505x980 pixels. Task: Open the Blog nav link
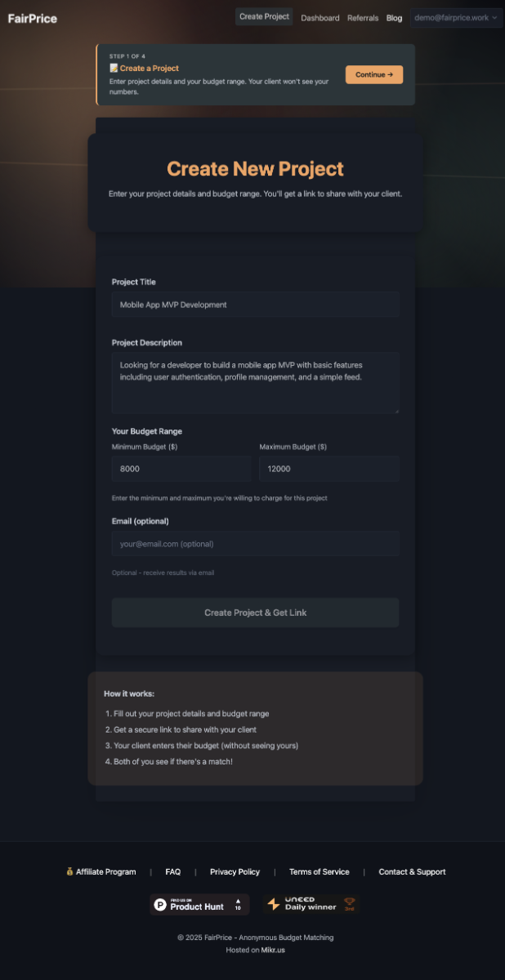click(x=394, y=18)
